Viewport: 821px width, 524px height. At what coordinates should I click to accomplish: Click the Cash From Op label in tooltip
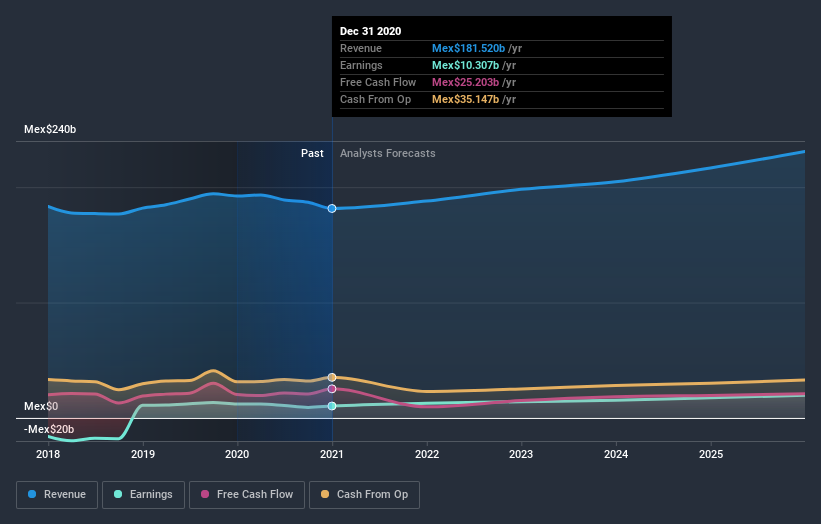click(x=375, y=99)
